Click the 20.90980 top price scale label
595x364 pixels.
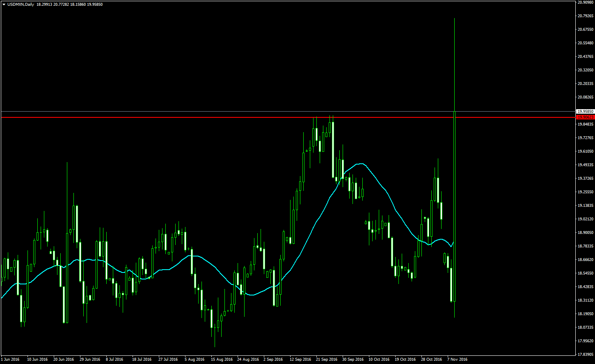pos(585,2)
